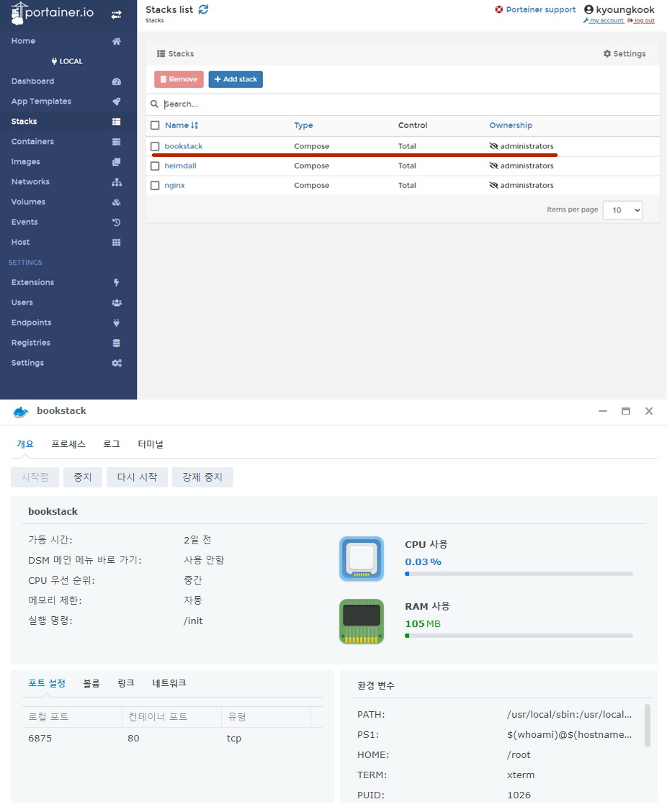The height and width of the screenshot is (812, 667).
Task: Click the 강제 중지 force stop button
Action: pyautogui.click(x=202, y=477)
